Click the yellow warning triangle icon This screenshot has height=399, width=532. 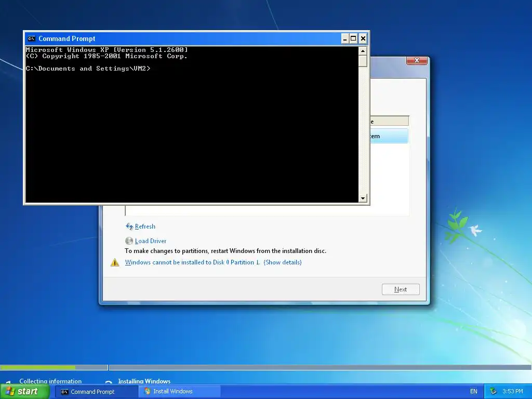pyautogui.click(x=115, y=262)
